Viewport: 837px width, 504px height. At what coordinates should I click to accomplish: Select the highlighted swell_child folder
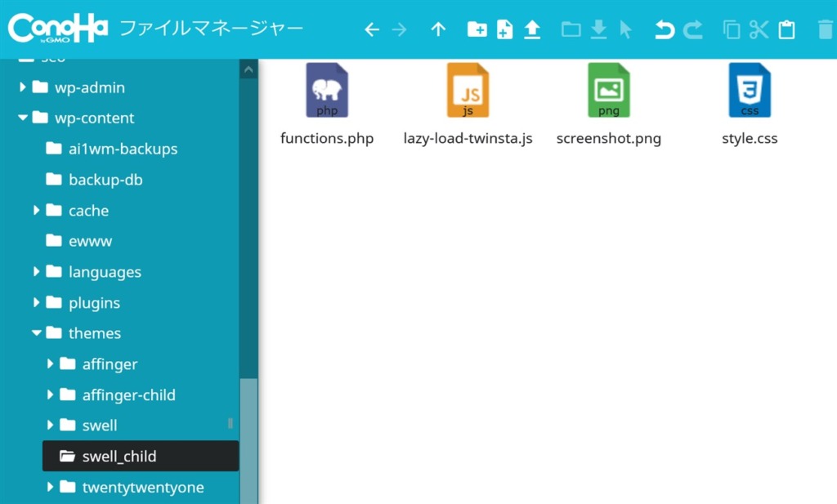(141, 456)
